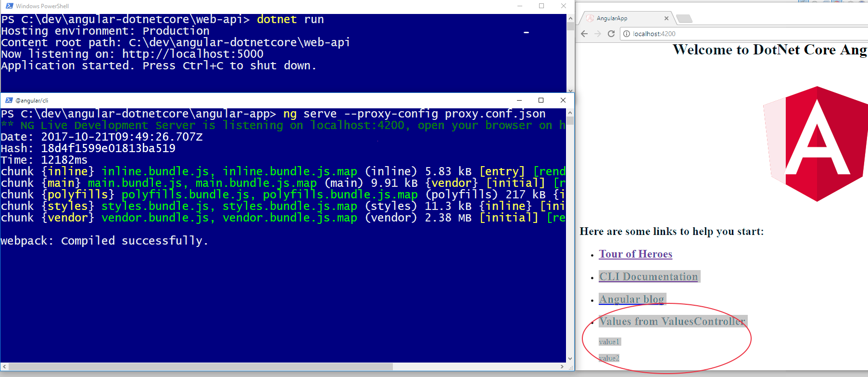This screenshot has height=377, width=868.
Task: Open the CLI Documentation link
Action: pyautogui.click(x=648, y=277)
